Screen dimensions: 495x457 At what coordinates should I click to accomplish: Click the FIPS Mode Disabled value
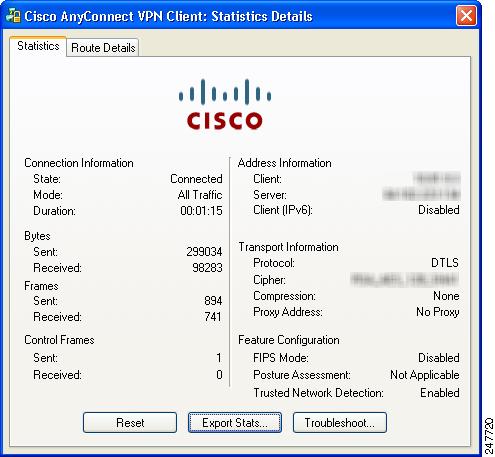tap(439, 358)
